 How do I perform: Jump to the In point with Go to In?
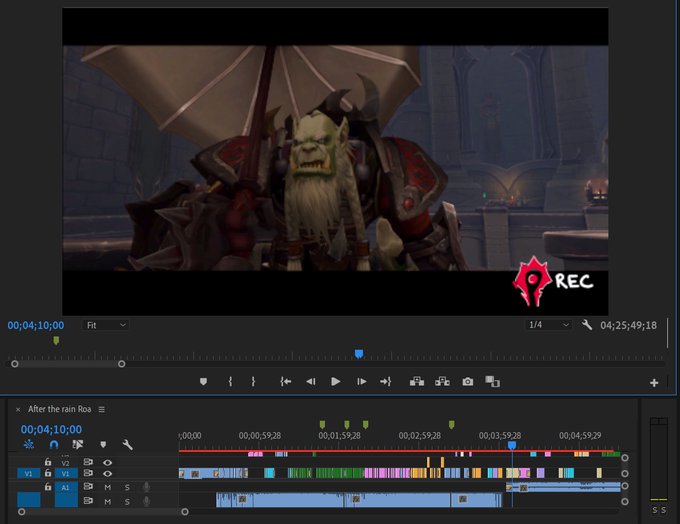(x=285, y=382)
